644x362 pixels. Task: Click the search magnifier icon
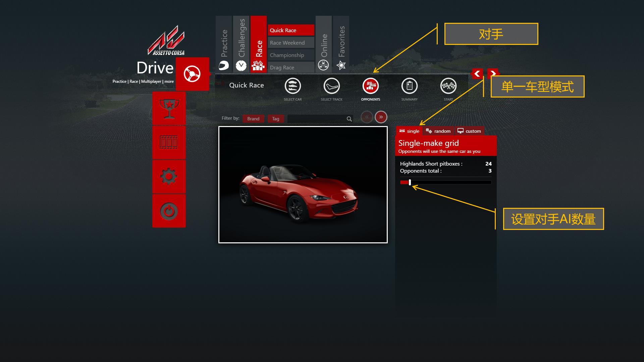(x=349, y=119)
